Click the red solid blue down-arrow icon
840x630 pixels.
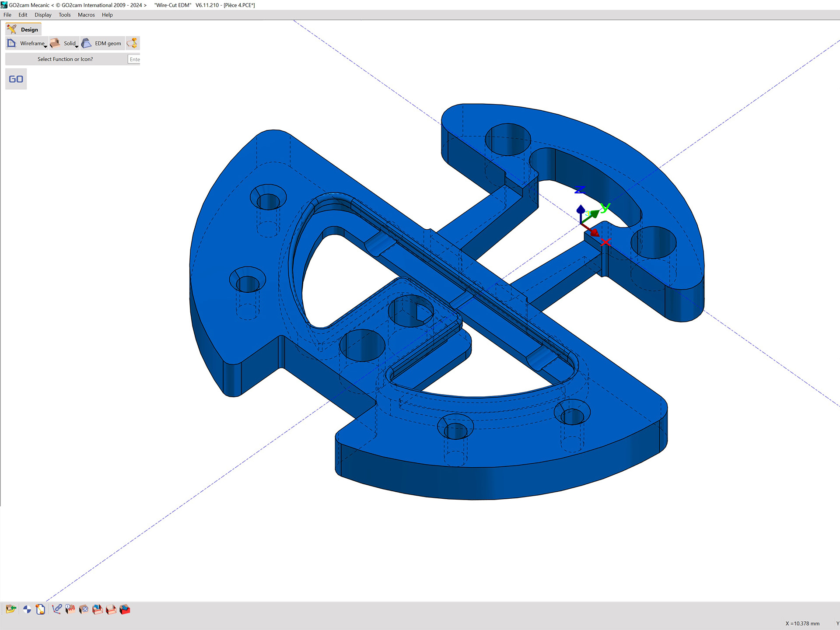click(125, 609)
